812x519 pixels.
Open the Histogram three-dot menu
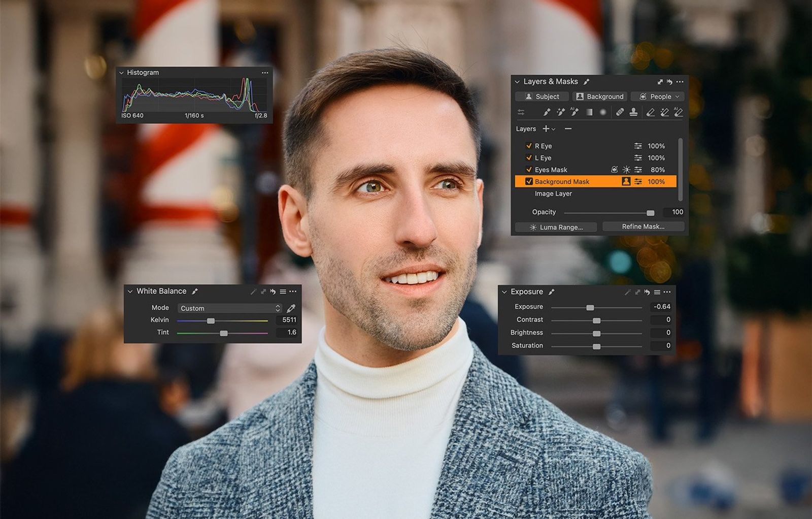tap(265, 73)
